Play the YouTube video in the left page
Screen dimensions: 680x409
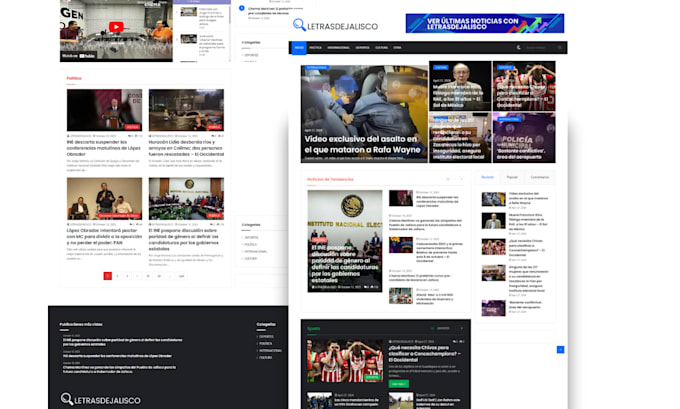[x=116, y=27]
